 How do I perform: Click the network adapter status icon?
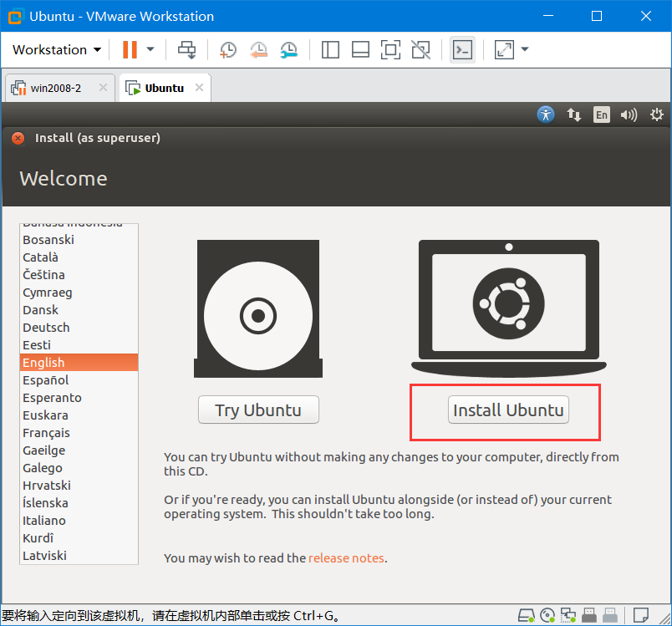pos(569,614)
